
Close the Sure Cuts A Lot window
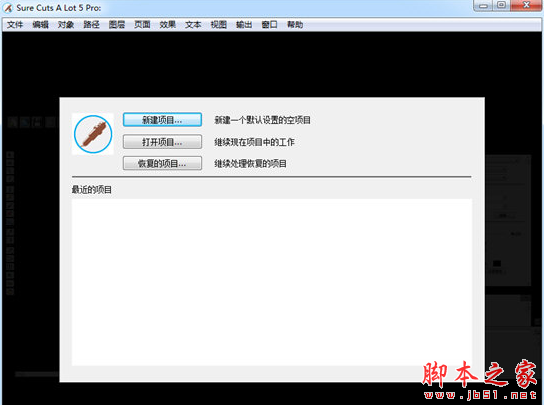[526, 6]
